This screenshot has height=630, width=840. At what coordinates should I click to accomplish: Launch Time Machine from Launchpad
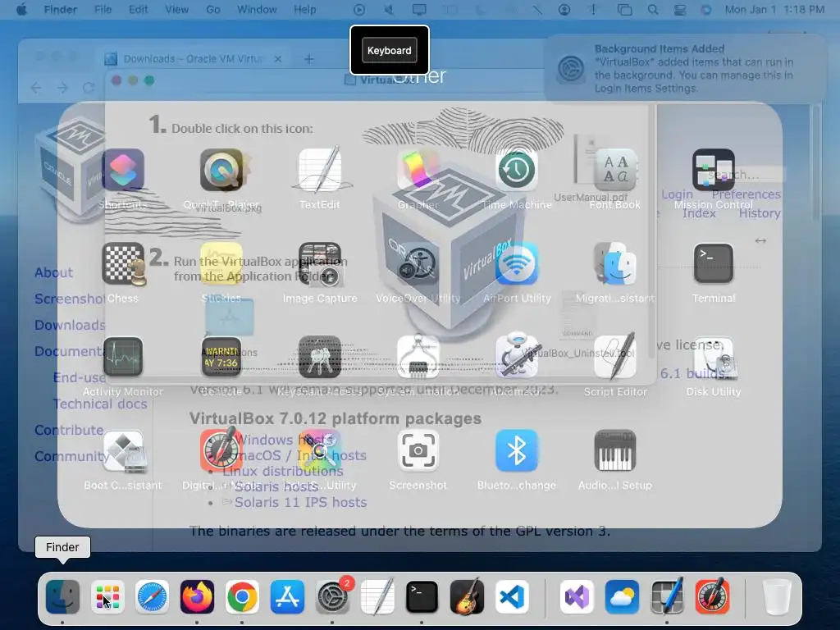tap(517, 170)
